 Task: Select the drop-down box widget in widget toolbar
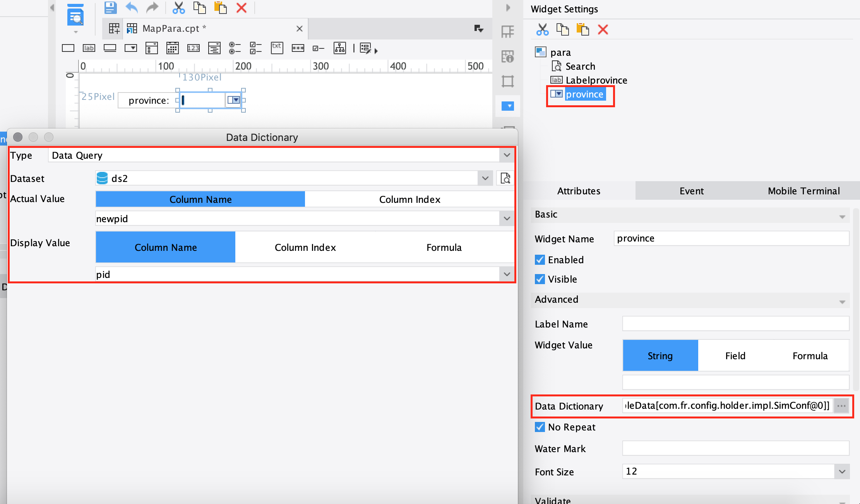[x=131, y=48]
